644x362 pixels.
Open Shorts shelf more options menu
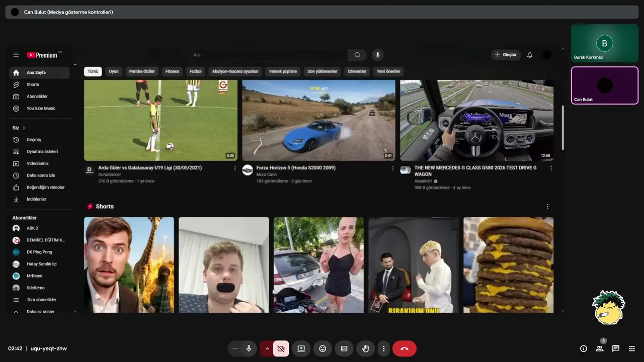(547, 206)
